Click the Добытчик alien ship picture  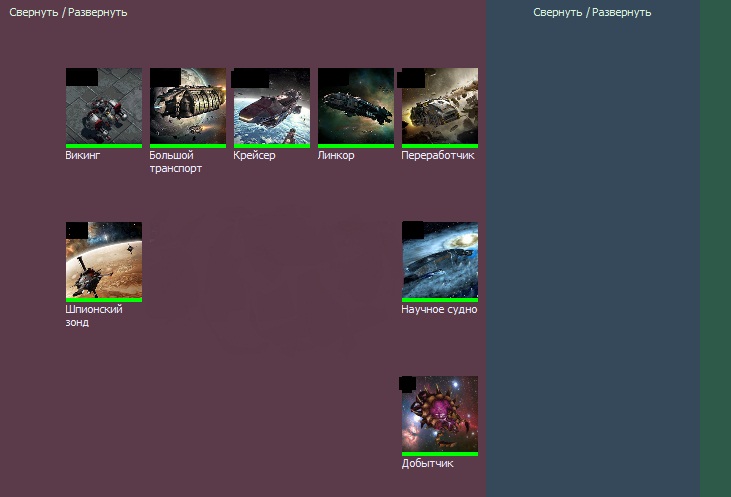(440, 414)
